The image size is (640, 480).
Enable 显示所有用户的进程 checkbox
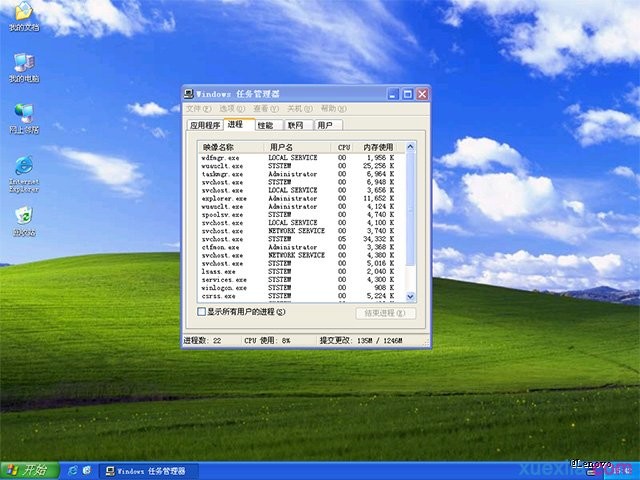pos(201,312)
